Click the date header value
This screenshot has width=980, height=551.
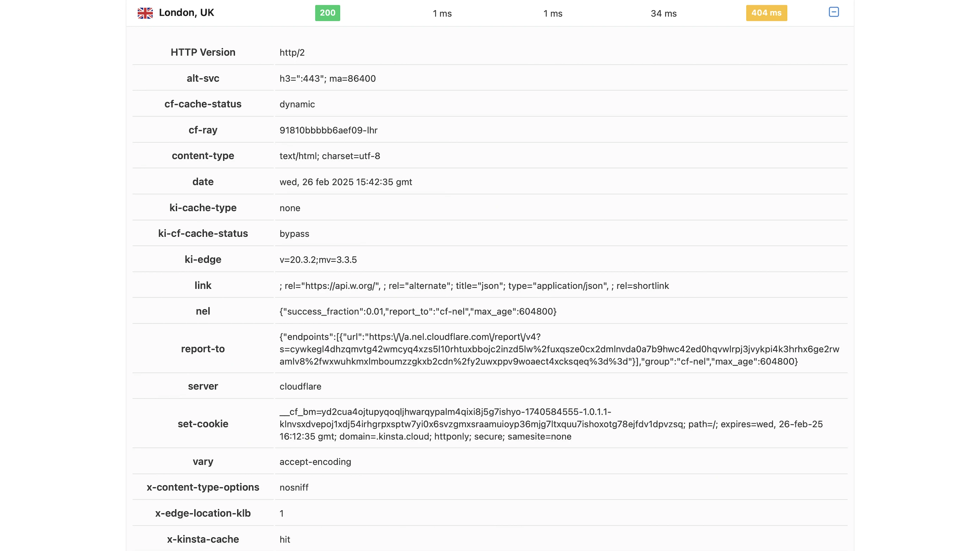click(345, 182)
